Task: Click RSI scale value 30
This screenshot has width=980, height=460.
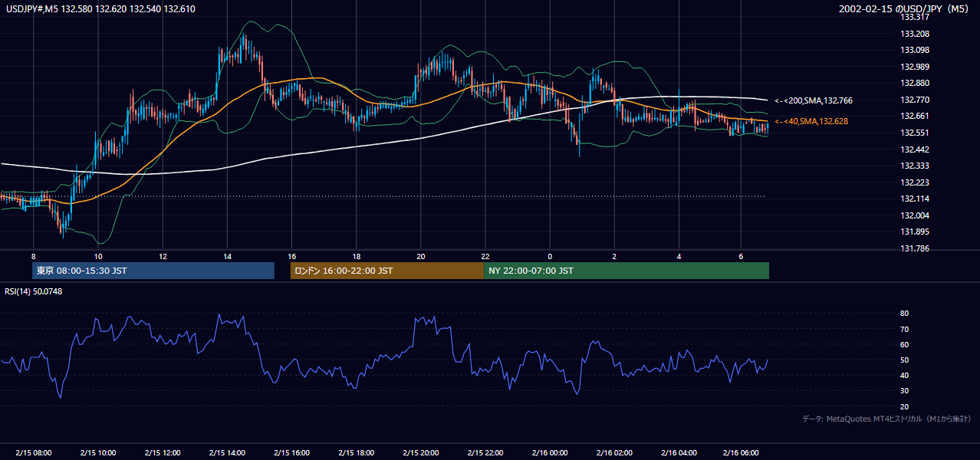Action: click(x=904, y=390)
